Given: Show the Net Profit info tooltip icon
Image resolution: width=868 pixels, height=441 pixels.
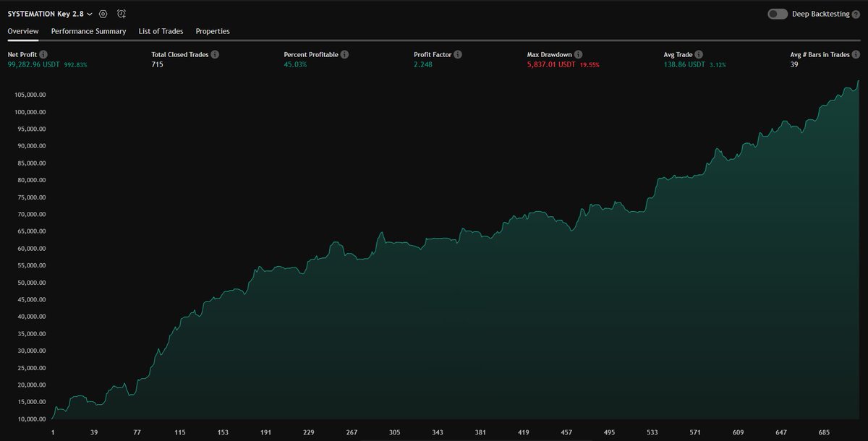Looking at the screenshot, I should pos(43,54).
